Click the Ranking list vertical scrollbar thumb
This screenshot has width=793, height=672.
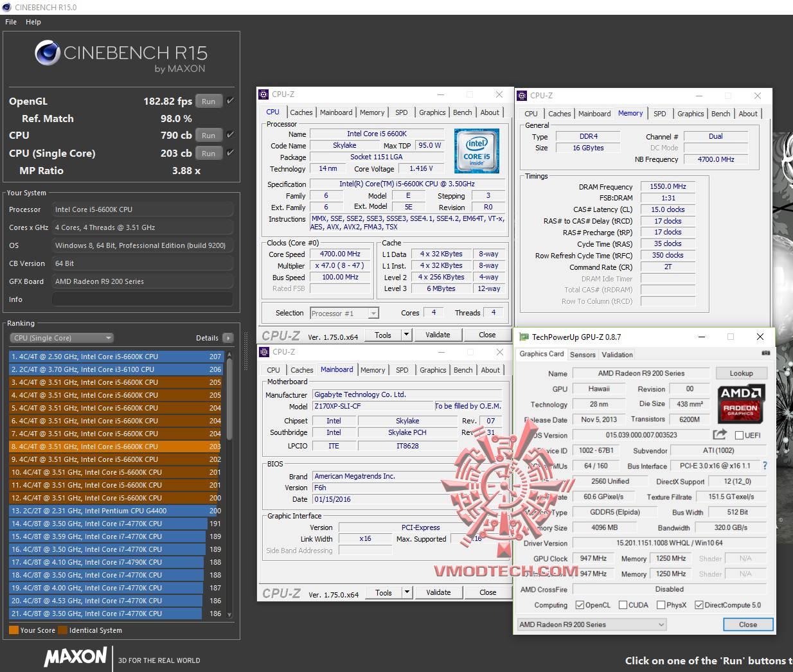tap(229, 399)
